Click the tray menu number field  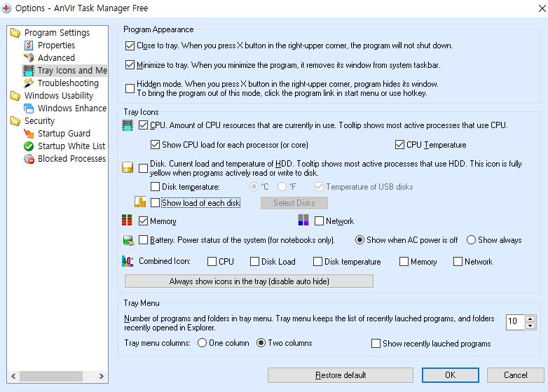pos(516,322)
